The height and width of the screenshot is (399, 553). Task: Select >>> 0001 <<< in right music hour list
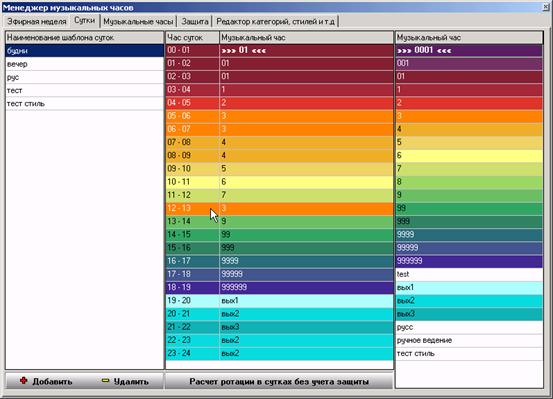(x=469, y=50)
